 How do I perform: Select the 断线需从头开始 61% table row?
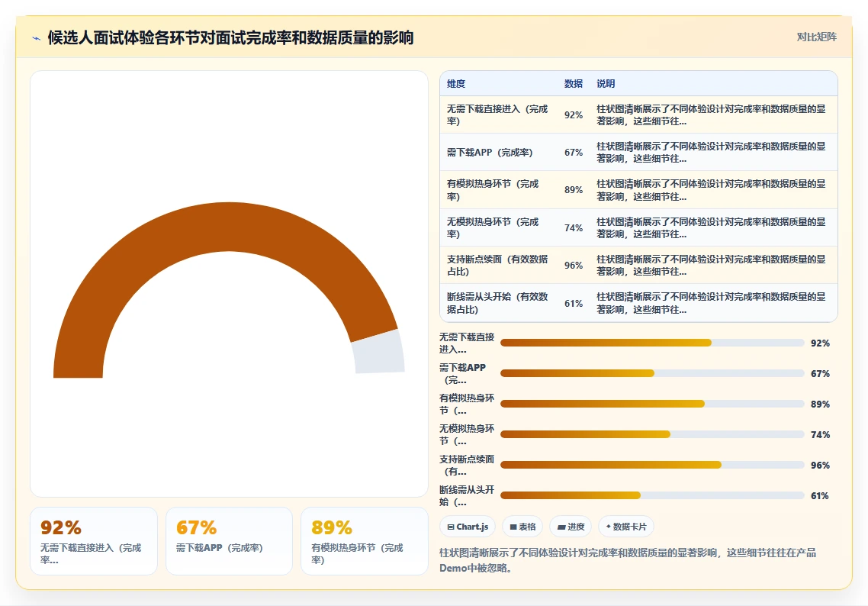(x=638, y=303)
